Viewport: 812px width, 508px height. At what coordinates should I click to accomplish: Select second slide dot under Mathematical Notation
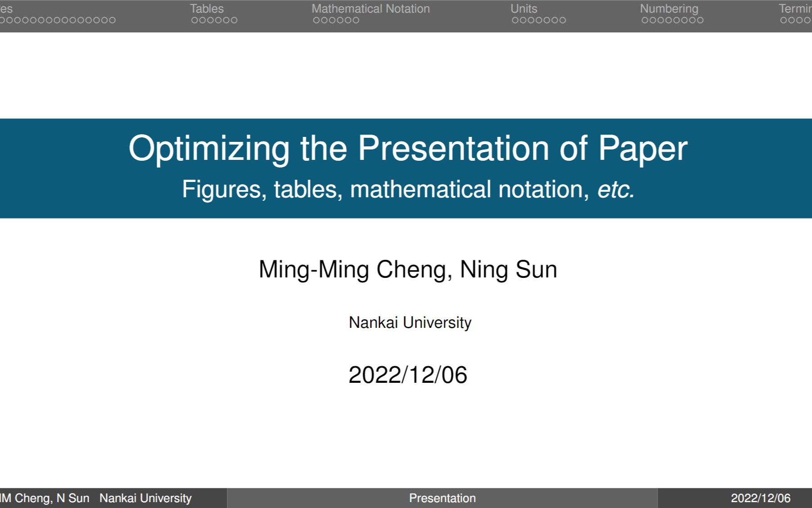coord(324,20)
